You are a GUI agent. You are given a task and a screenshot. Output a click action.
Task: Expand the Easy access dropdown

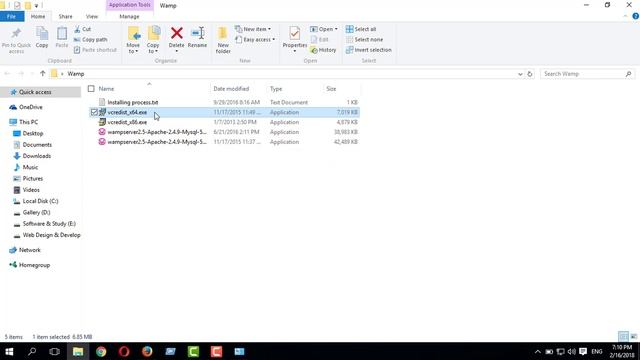click(x=255, y=40)
